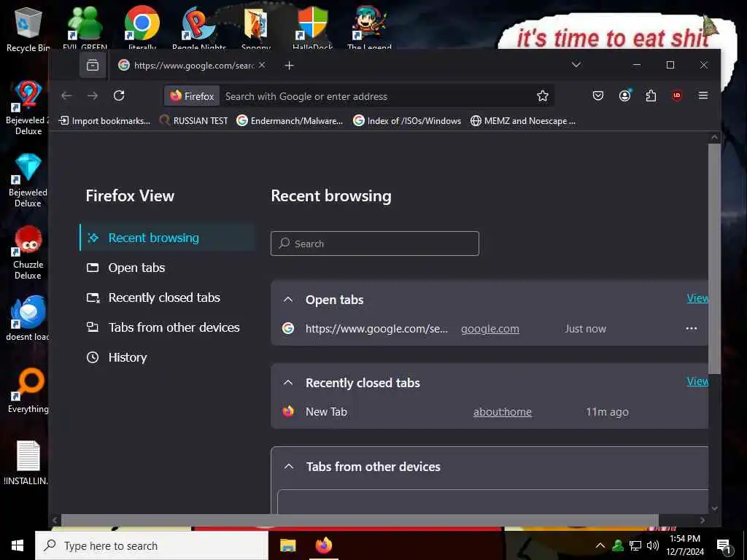The height and width of the screenshot is (560, 747).
Task: Open the Firefox account icon
Action: (624, 96)
